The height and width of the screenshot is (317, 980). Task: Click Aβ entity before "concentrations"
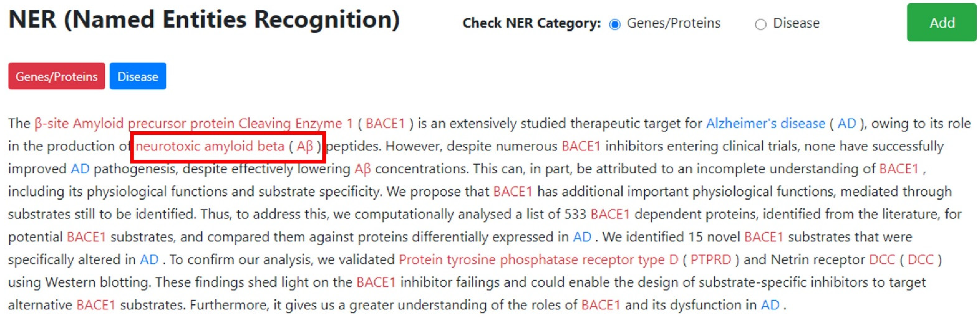[362, 169]
